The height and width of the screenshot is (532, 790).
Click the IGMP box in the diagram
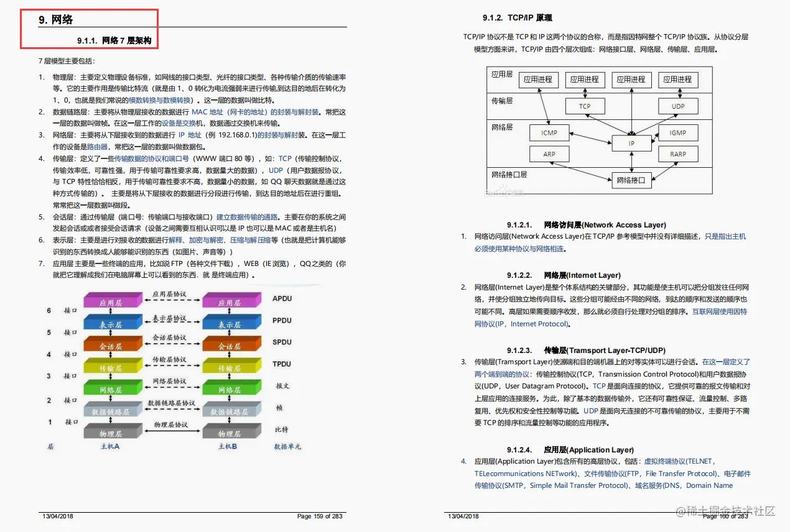click(x=678, y=132)
